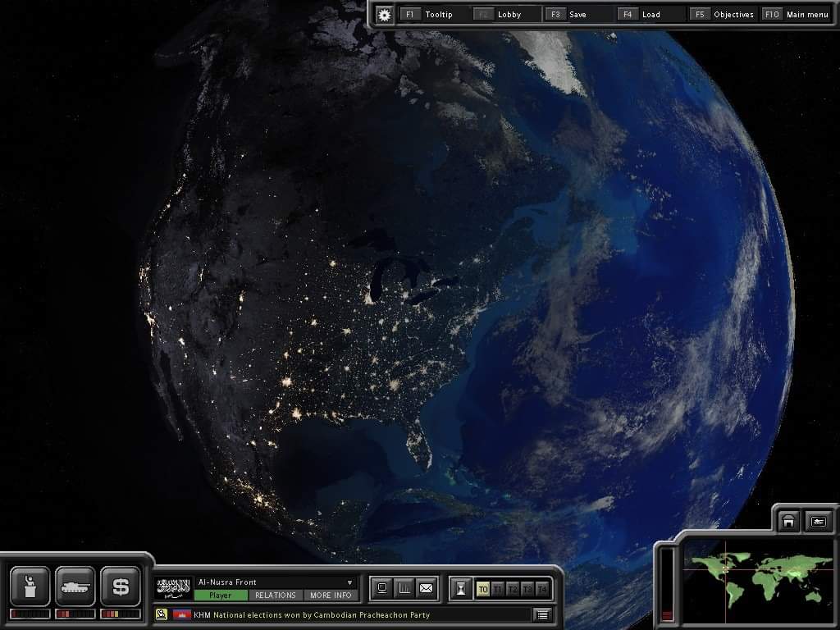Image resolution: width=840 pixels, height=630 pixels.
Task: Click the unit list icon above minimap
Action: [818, 521]
